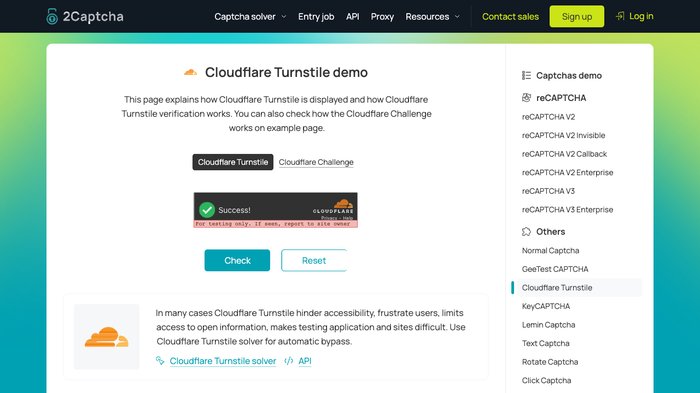
Task: Open reCAPTCHA V2 Callback demo
Action: click(x=564, y=154)
